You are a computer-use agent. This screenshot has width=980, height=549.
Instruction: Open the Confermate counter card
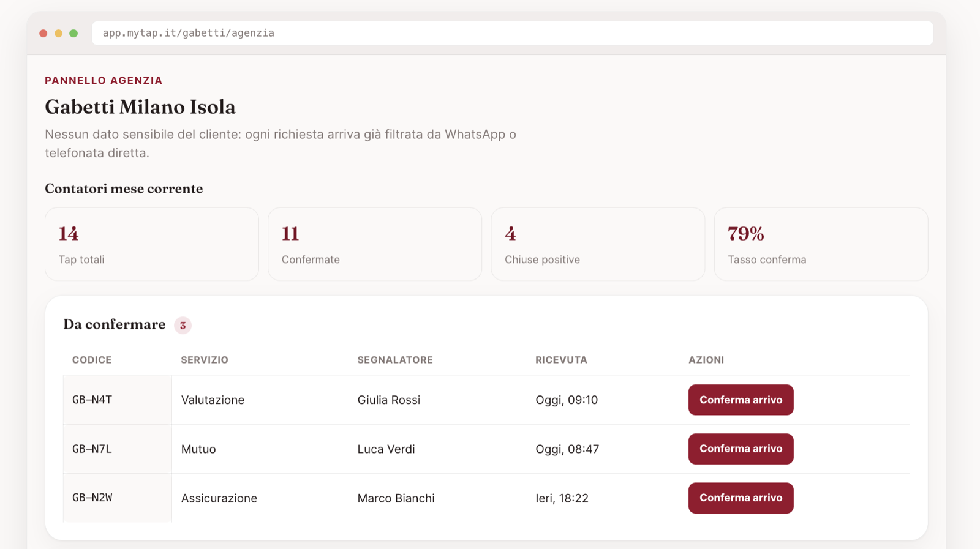[375, 244]
